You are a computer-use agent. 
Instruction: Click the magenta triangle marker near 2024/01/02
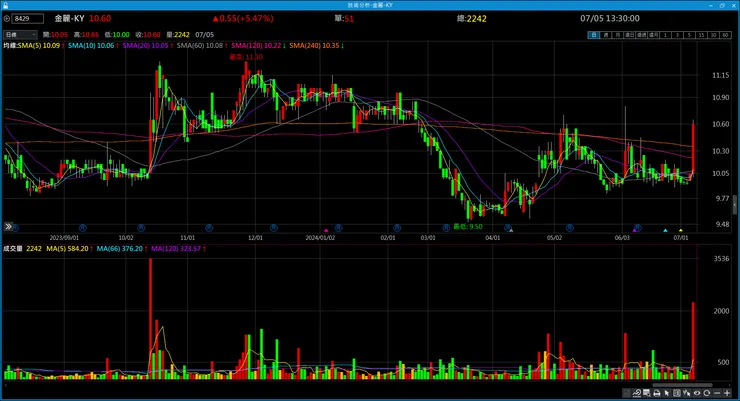click(326, 230)
